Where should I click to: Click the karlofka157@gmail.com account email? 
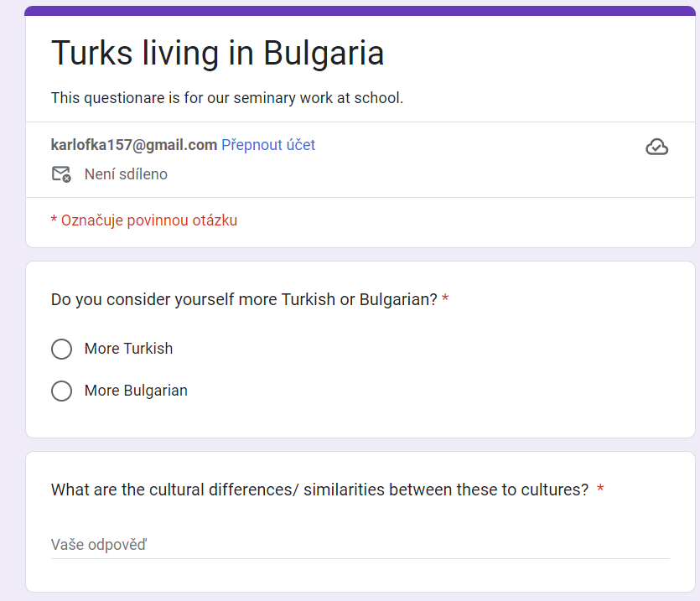tap(134, 145)
